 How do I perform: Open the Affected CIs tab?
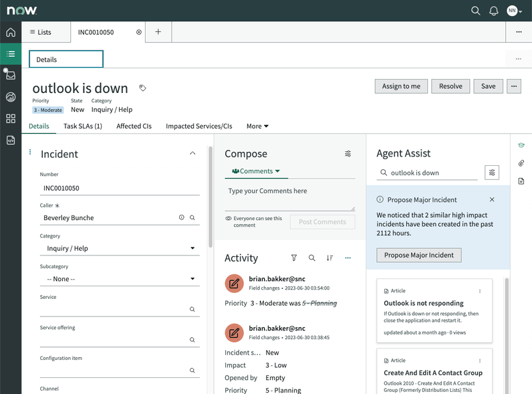tap(134, 126)
